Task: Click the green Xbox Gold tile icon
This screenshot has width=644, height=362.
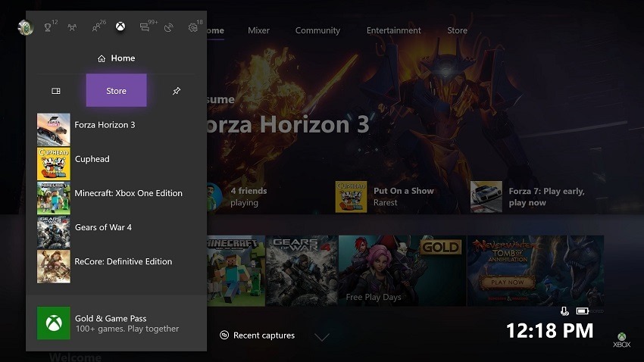Action: click(x=53, y=323)
